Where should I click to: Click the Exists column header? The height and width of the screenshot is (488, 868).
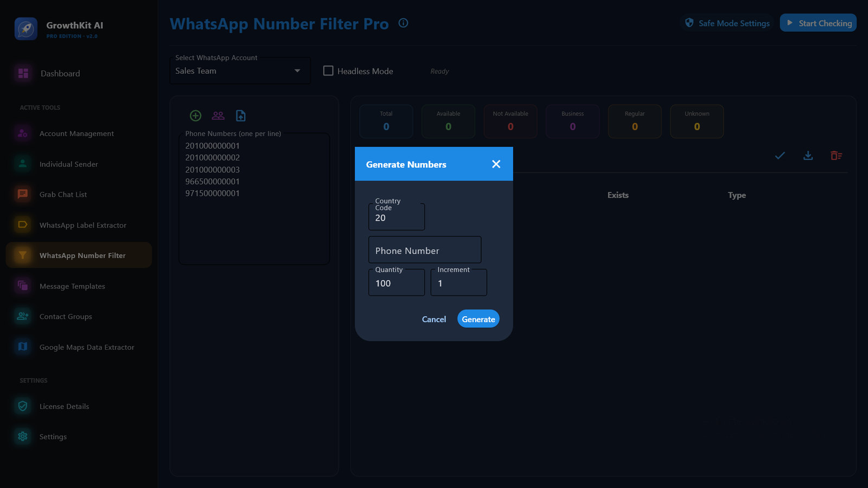(x=618, y=195)
